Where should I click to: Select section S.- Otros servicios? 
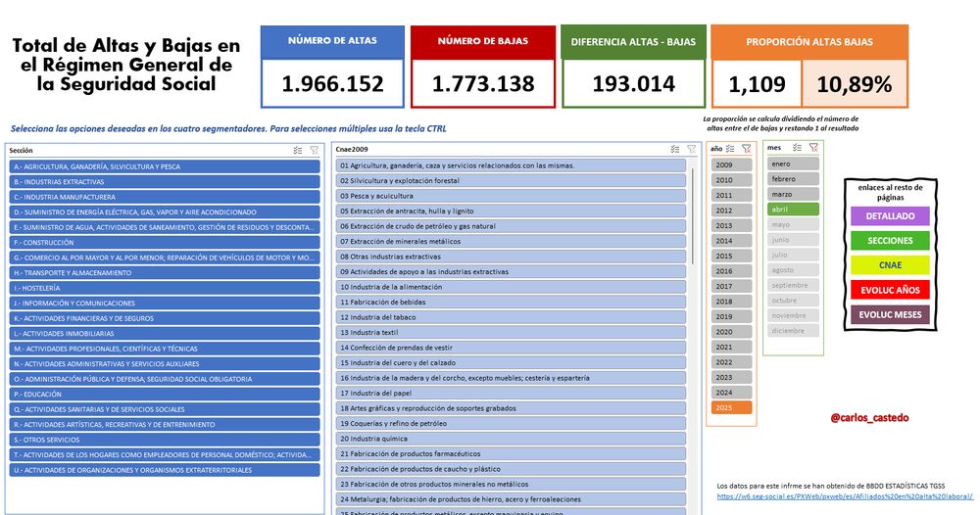(165, 440)
